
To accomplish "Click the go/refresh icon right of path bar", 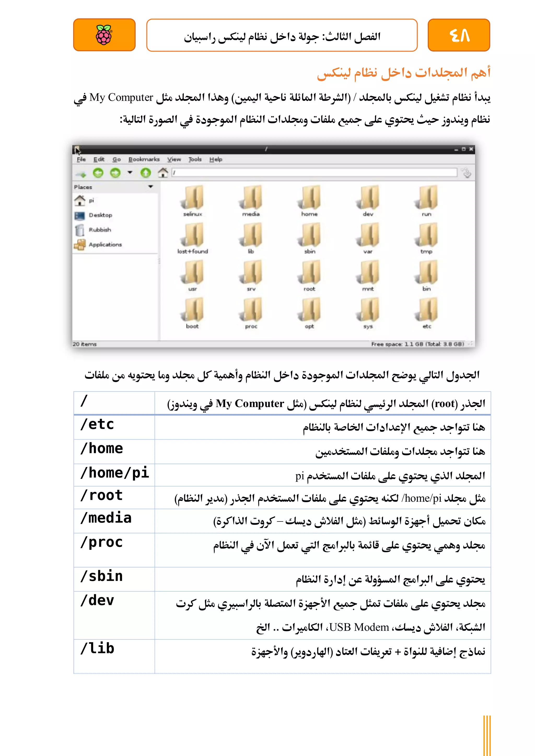I will [x=466, y=173].
